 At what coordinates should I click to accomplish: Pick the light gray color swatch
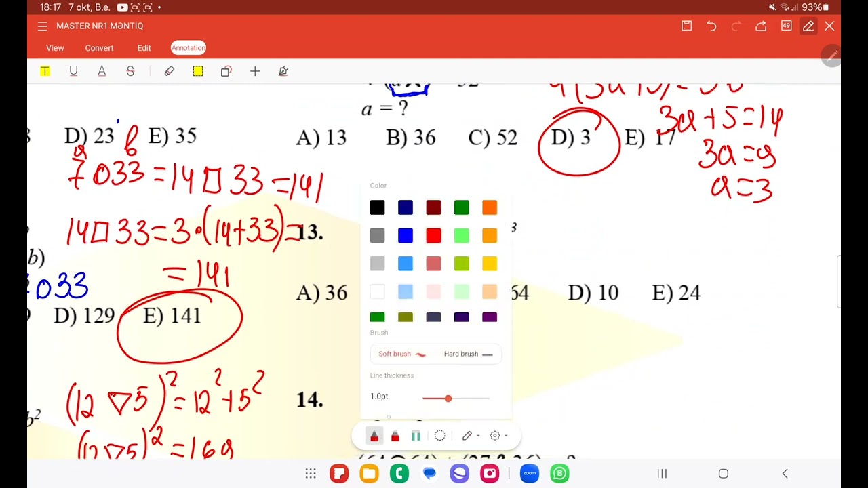coord(377,264)
